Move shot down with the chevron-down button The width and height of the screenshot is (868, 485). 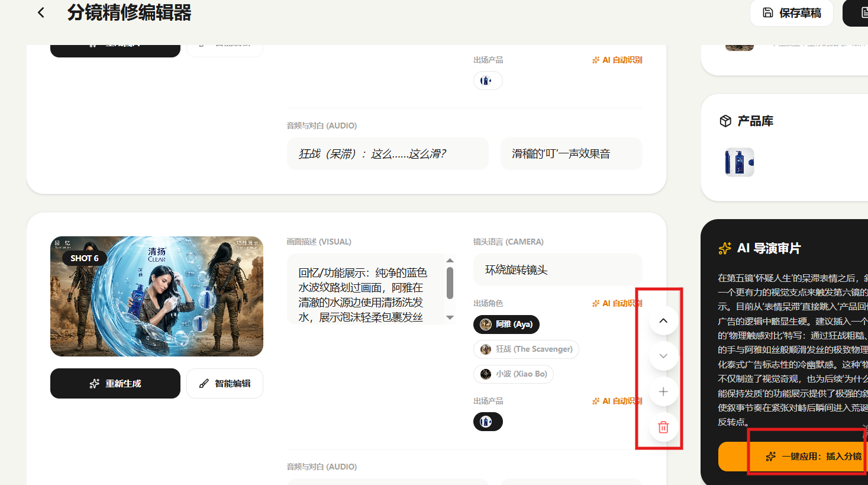(663, 356)
